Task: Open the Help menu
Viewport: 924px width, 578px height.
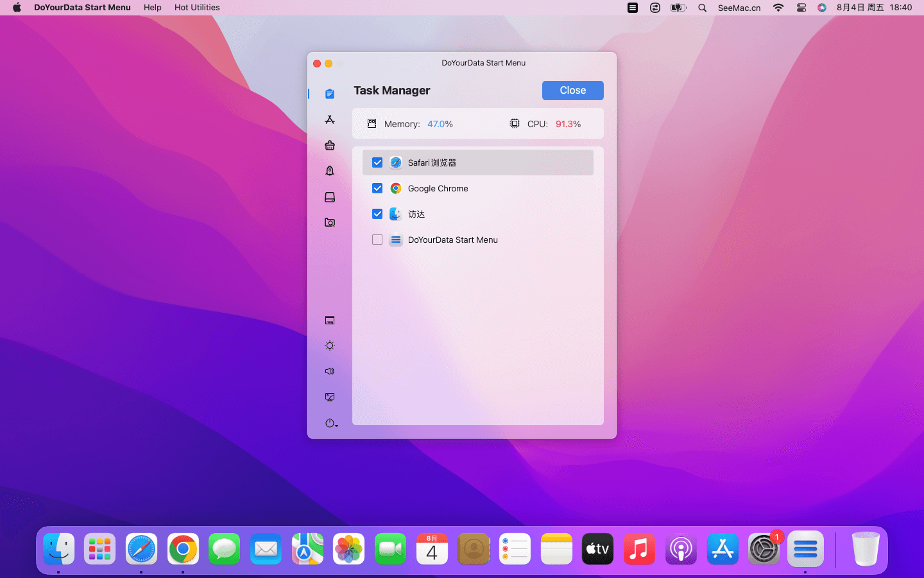Action: tap(153, 8)
